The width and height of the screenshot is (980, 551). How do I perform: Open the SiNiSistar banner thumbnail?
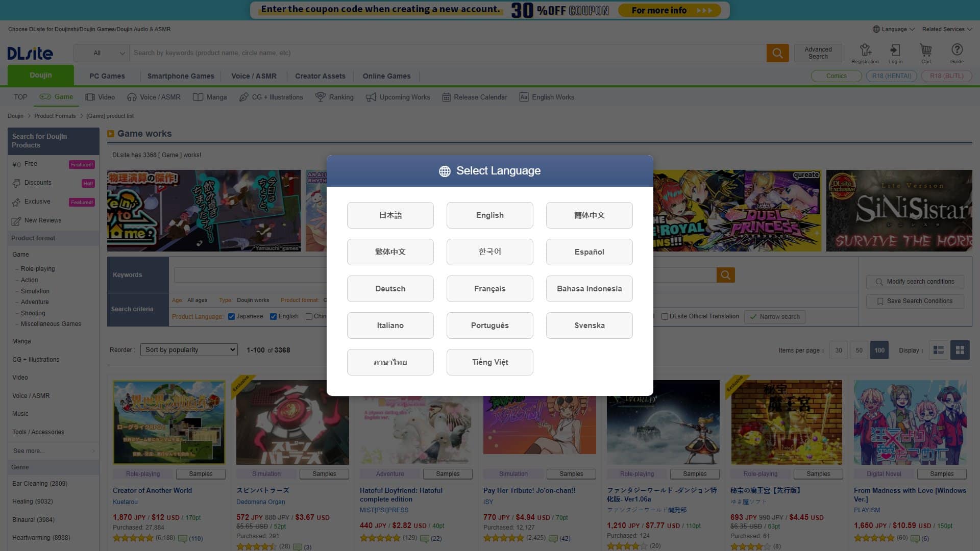coord(899,211)
